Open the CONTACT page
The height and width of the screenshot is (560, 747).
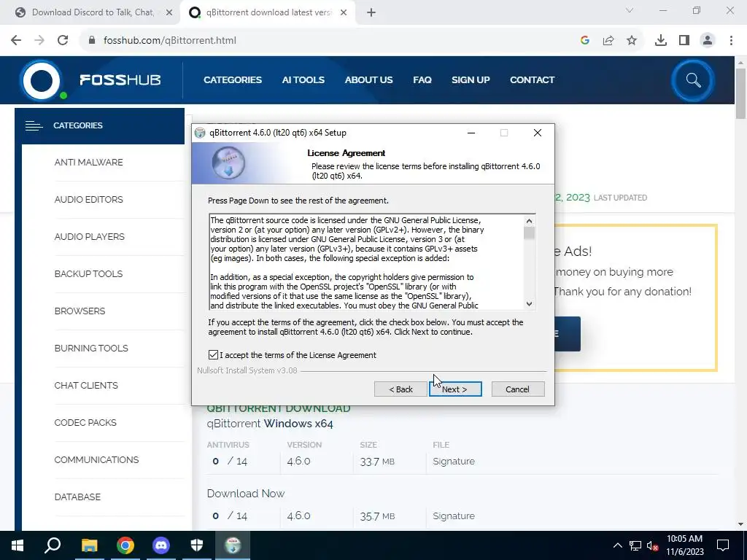(x=532, y=80)
